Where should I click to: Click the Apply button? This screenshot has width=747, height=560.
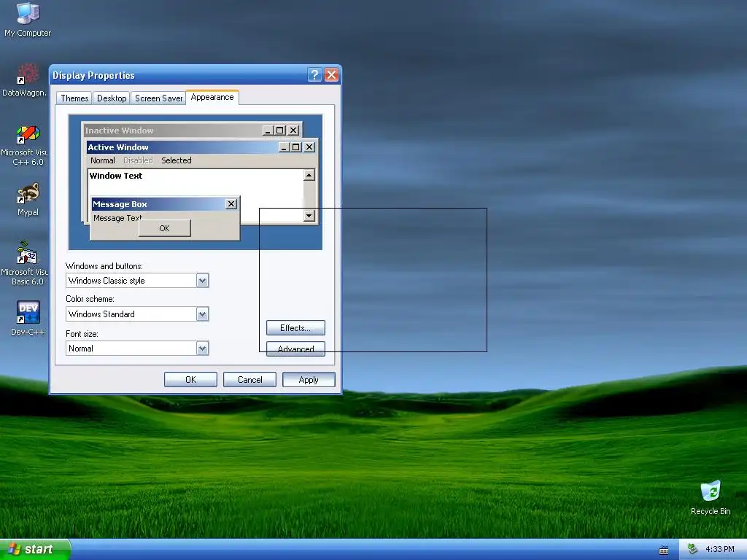click(309, 379)
